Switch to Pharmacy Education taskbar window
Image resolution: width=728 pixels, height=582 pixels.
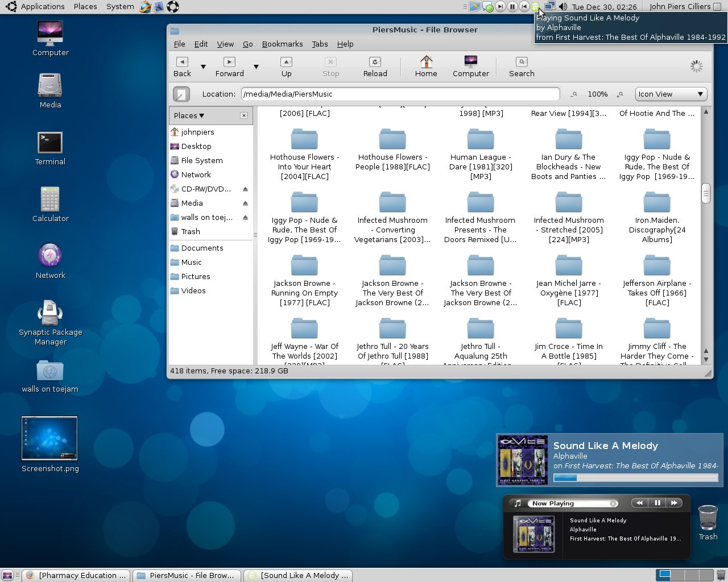[77, 575]
